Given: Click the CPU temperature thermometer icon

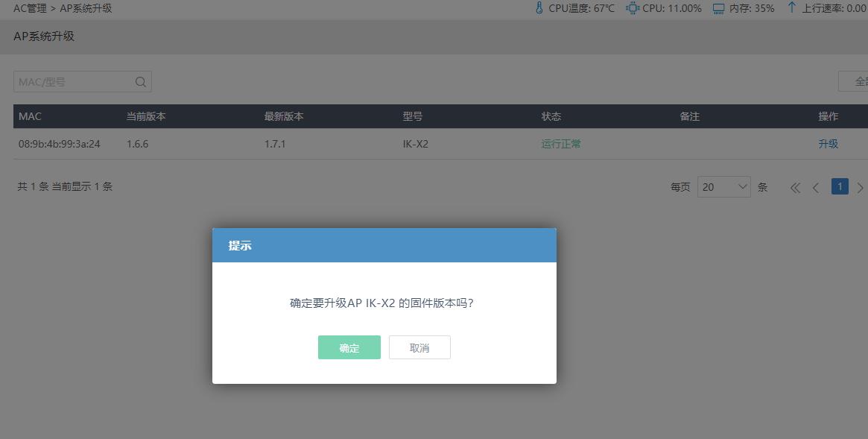Looking at the screenshot, I should [539, 8].
